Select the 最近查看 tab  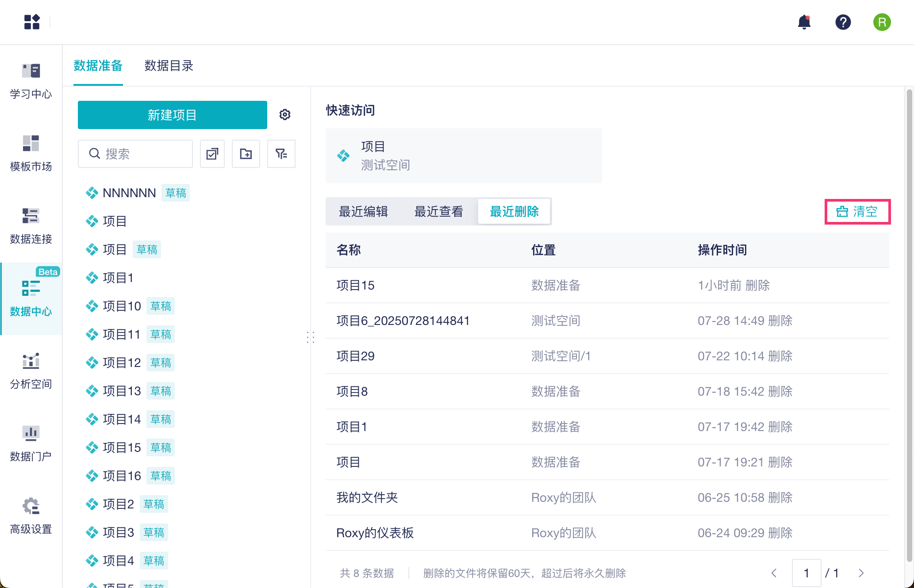point(438,212)
